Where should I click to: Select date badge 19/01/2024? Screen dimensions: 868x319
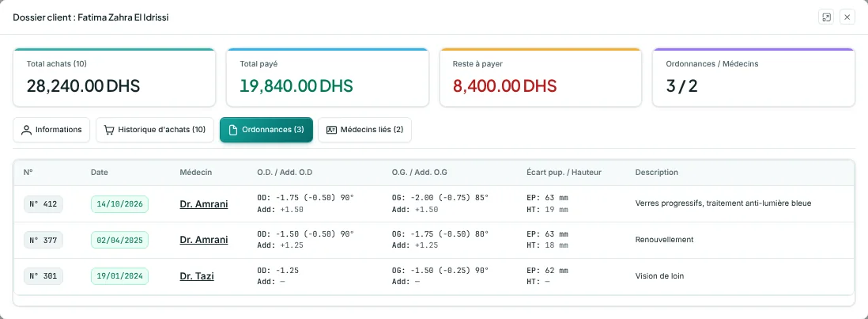[119, 275]
